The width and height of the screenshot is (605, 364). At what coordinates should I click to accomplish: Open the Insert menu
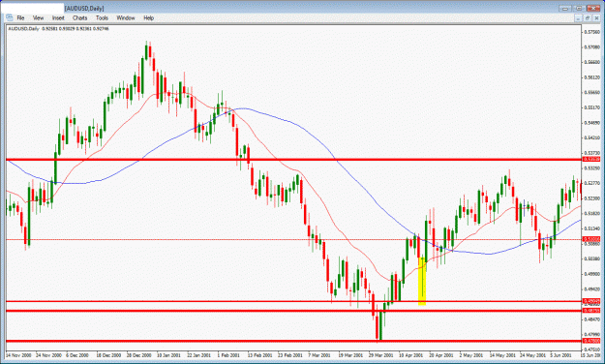(x=58, y=17)
